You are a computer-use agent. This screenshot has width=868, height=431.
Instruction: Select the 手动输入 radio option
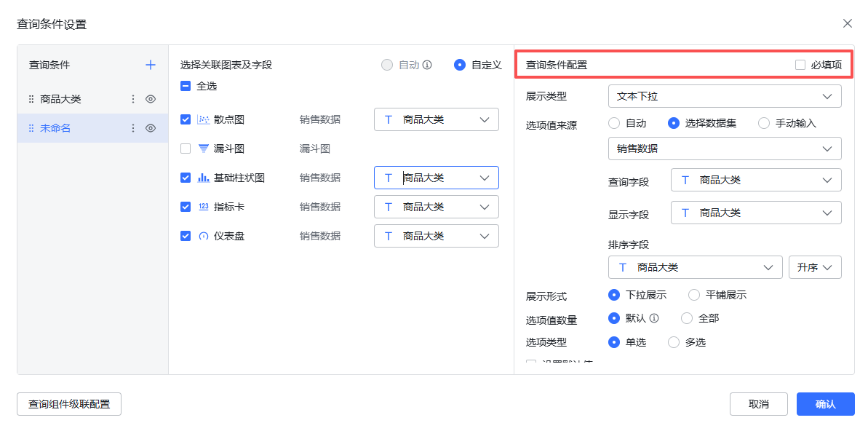763,123
